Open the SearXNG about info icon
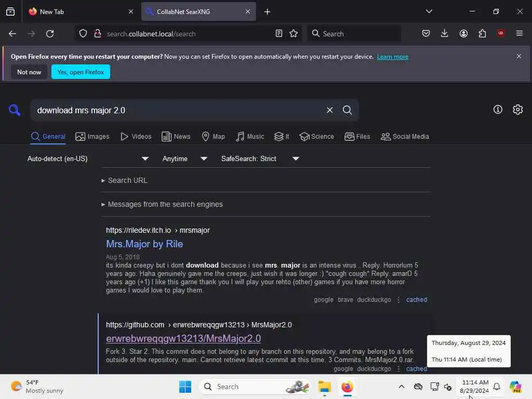Image resolution: width=532 pixels, height=399 pixels. click(498, 110)
